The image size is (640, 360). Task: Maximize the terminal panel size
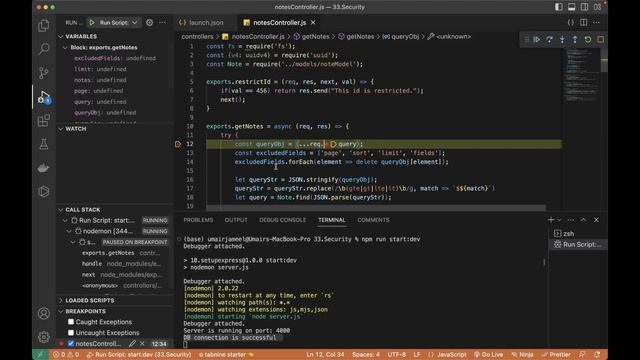coord(583,220)
